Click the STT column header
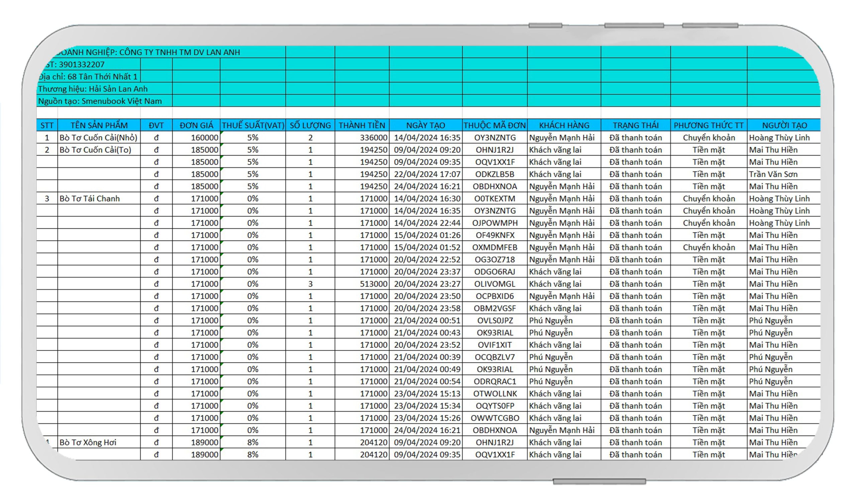The width and height of the screenshot is (856, 504). point(47,125)
